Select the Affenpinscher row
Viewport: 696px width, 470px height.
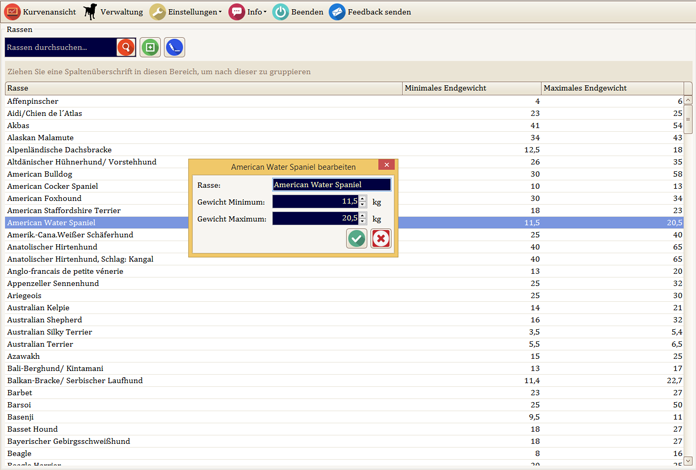pos(344,101)
